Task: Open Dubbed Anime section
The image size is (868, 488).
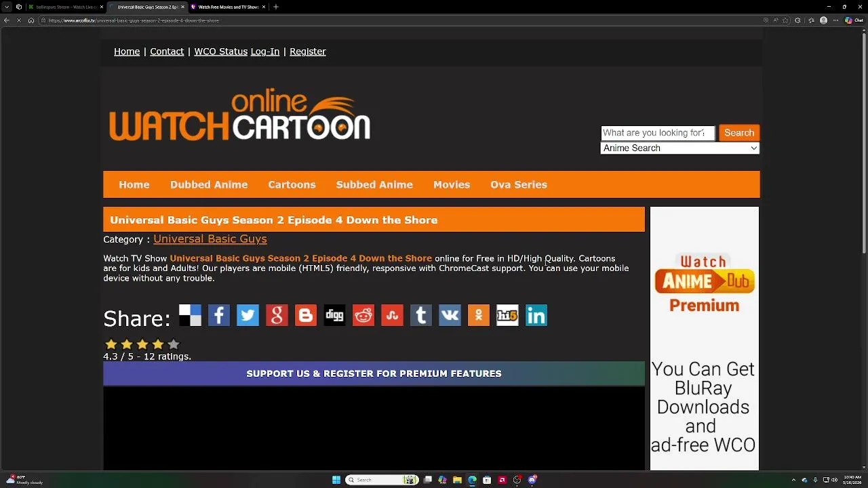Action: (209, 184)
